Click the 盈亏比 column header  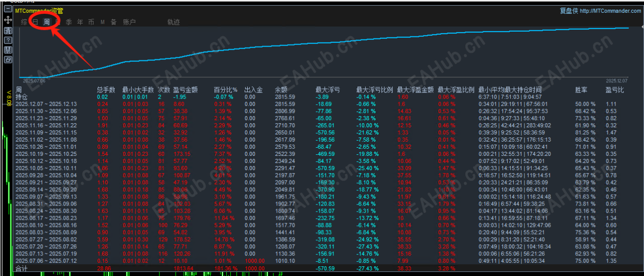pyautogui.click(x=615, y=90)
